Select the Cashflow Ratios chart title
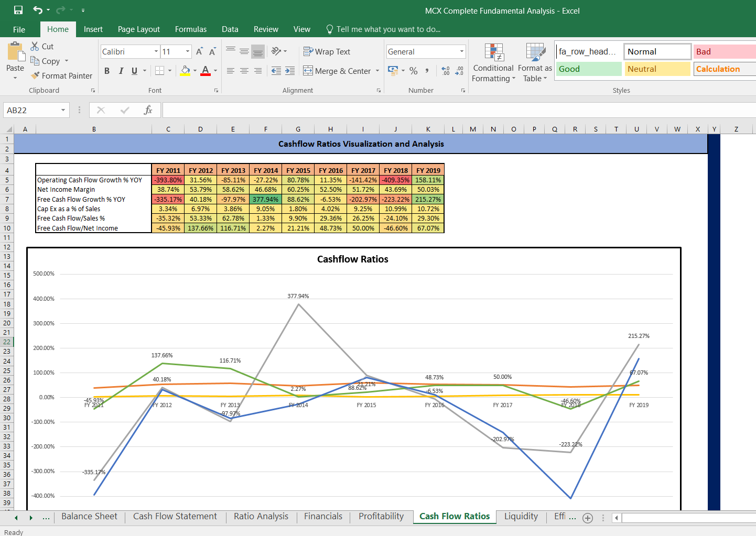Image resolution: width=756 pixels, height=536 pixels. click(x=353, y=259)
